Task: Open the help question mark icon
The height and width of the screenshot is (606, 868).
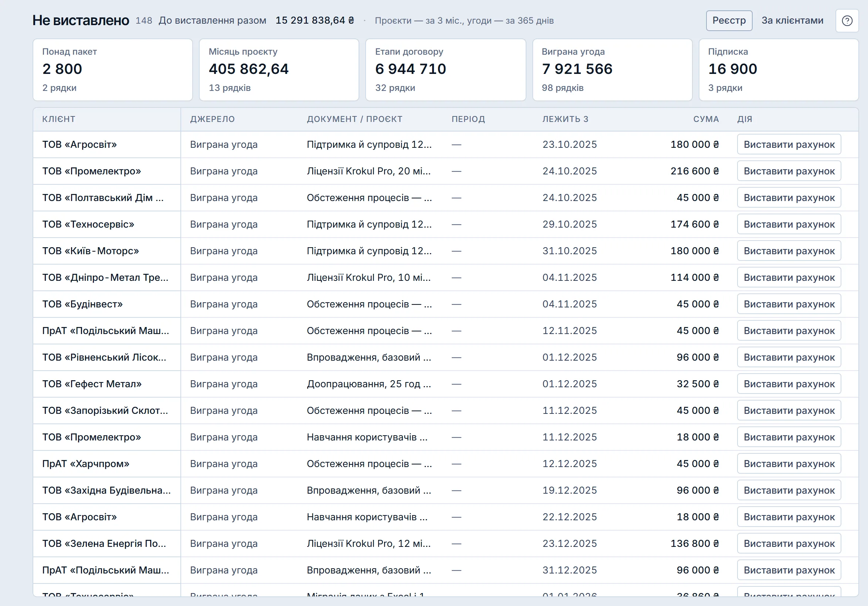Action: (847, 21)
